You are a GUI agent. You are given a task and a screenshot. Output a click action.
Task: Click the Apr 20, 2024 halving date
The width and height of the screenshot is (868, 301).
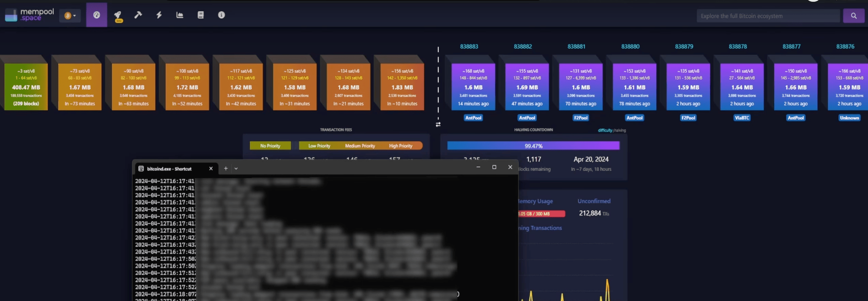coord(591,159)
